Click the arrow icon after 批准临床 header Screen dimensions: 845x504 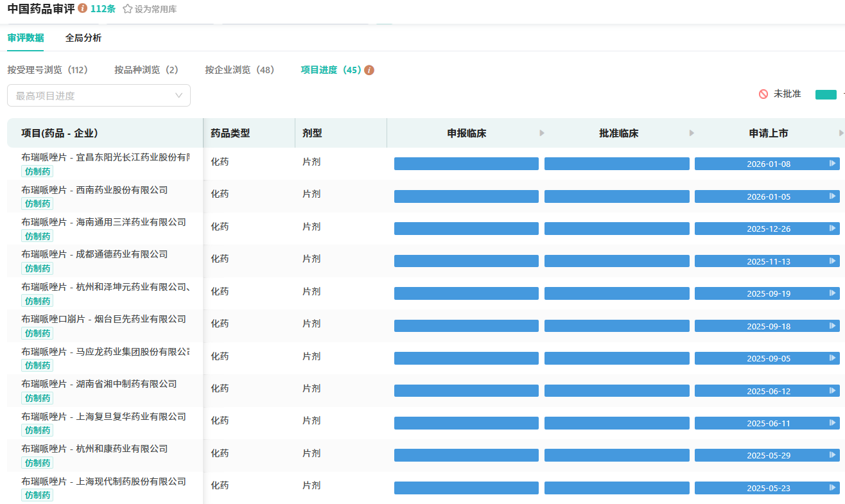[x=692, y=133]
